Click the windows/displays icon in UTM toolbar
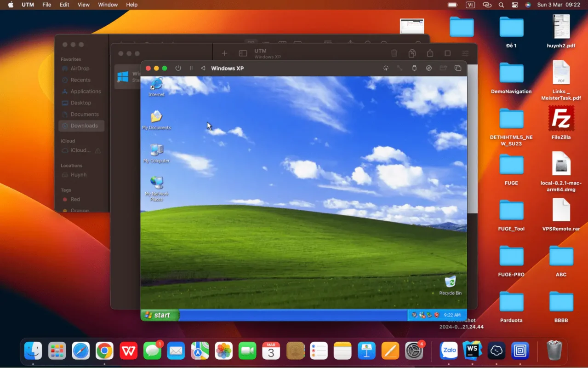Viewport: 588px width, 368px height. pyautogui.click(x=457, y=68)
